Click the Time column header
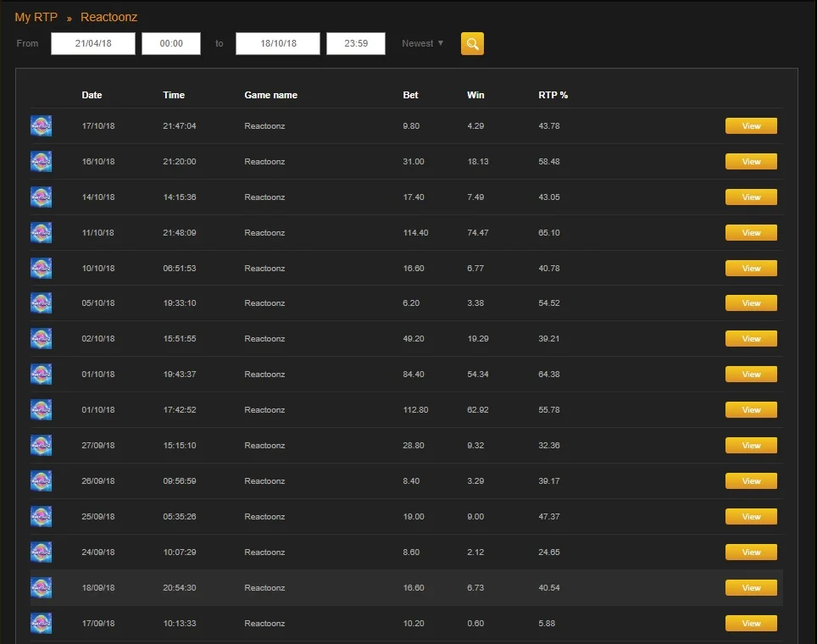Image resolution: width=817 pixels, height=644 pixels. (x=174, y=95)
